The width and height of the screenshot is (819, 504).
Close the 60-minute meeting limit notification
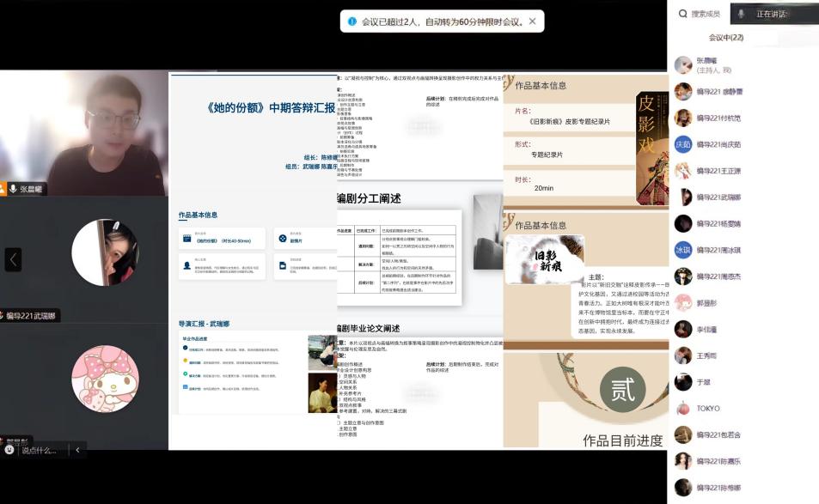tap(532, 21)
